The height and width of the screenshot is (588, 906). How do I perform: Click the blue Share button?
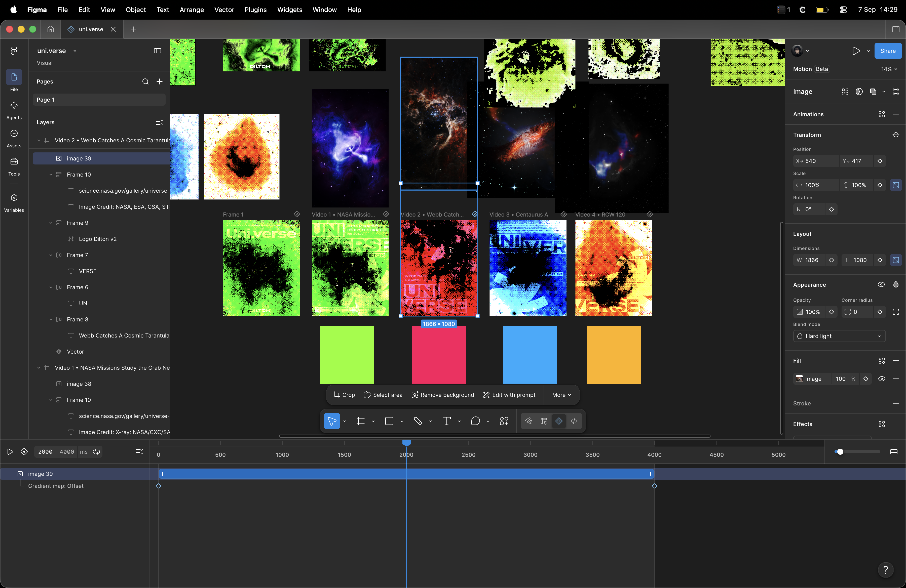coord(888,51)
